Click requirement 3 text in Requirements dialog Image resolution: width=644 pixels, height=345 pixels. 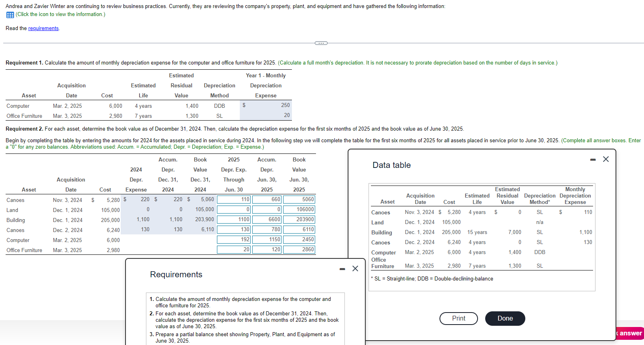242,337
